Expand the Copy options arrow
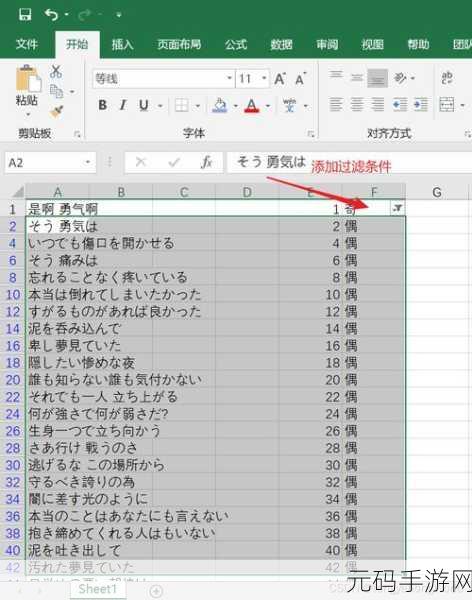 pyautogui.click(x=72, y=92)
